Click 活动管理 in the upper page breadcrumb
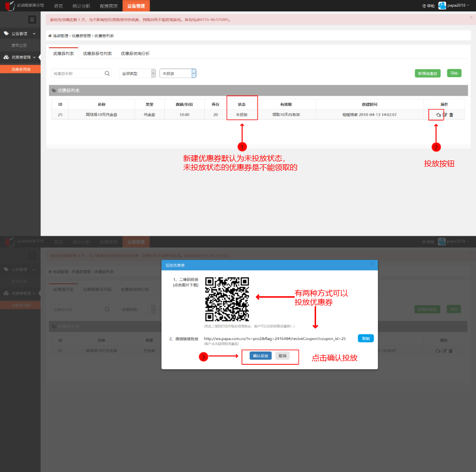The width and height of the screenshot is (476, 472). (60, 36)
